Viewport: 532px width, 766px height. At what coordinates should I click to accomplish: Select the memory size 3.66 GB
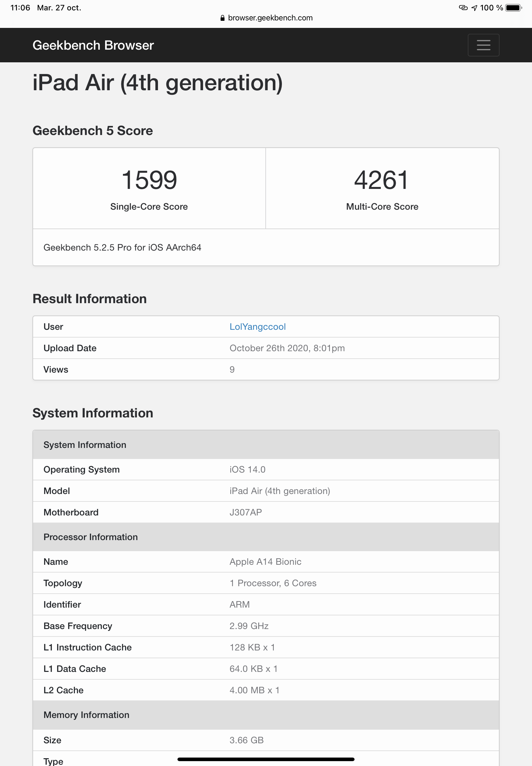pos(246,740)
